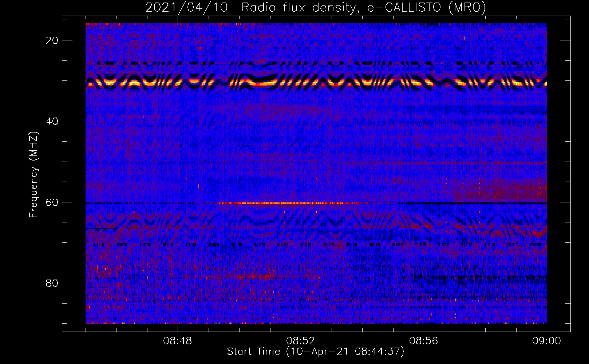Click the 40 MHz frequency tick label
This screenshot has width=589, height=364.
[x=52, y=121]
